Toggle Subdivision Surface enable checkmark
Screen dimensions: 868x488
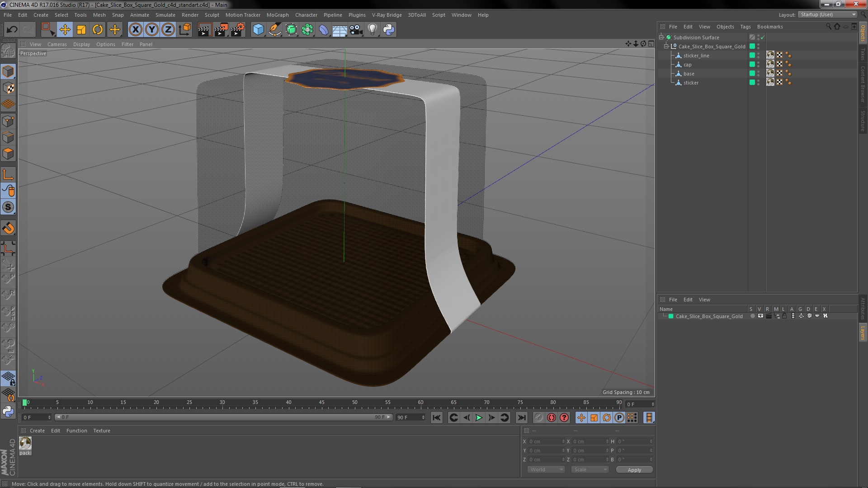(763, 38)
